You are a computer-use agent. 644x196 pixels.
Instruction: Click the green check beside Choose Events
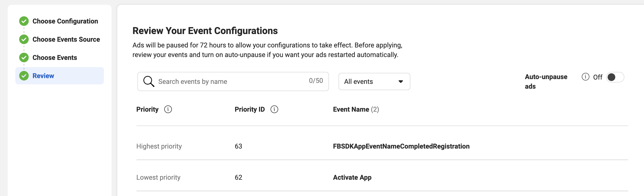pos(24,58)
